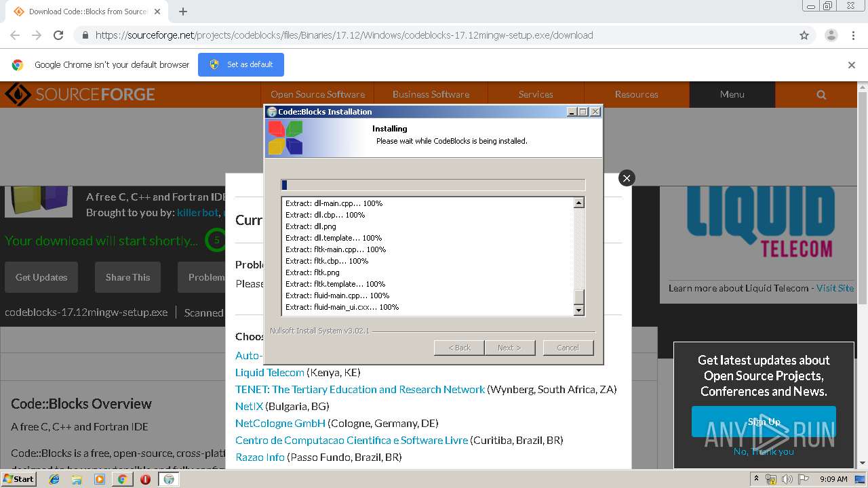Screen dimensions: 868x488
Task: Open the SourceForge Menu item
Action: tap(732, 94)
